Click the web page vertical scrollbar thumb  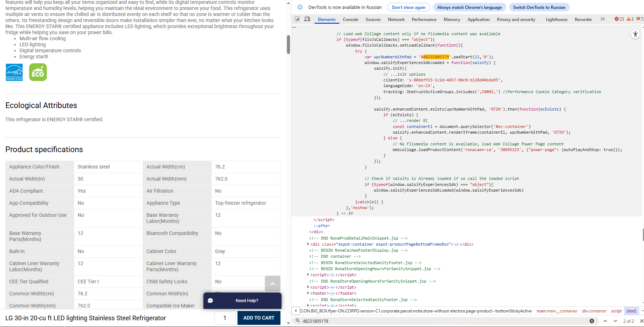click(x=288, y=45)
